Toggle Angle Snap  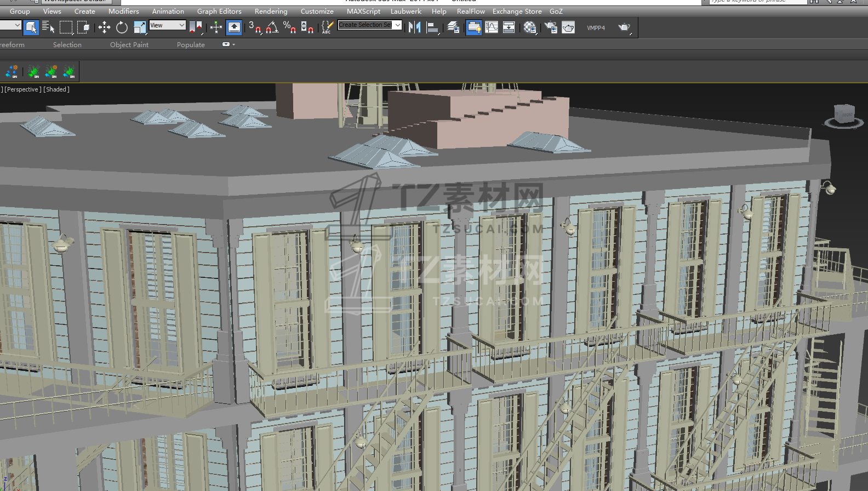272,27
